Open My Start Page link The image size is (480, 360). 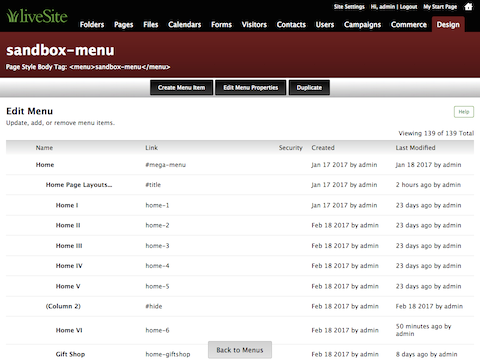tap(440, 7)
